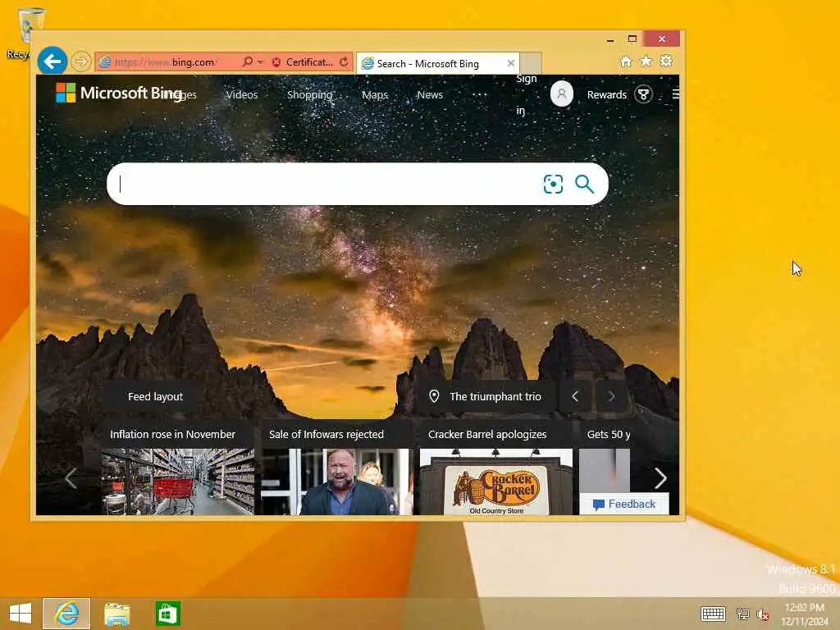Click the user avatar icon
Viewport: 840px width, 630px height.
[561, 94]
